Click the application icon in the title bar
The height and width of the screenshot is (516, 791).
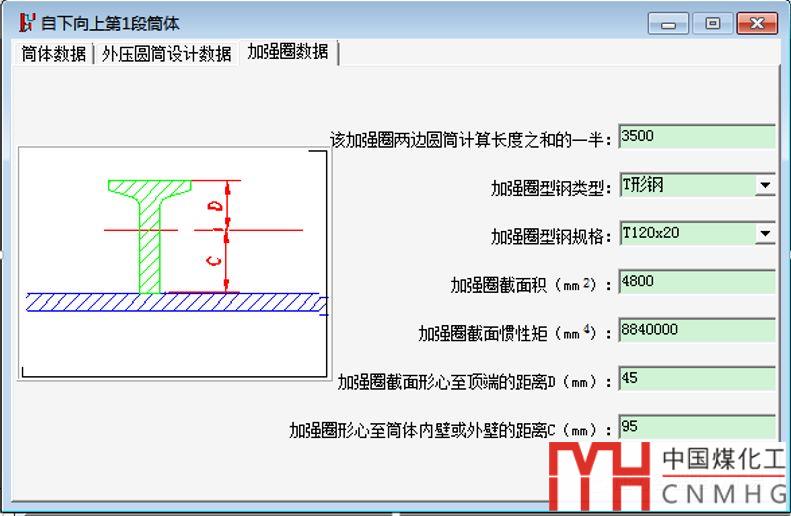27,22
